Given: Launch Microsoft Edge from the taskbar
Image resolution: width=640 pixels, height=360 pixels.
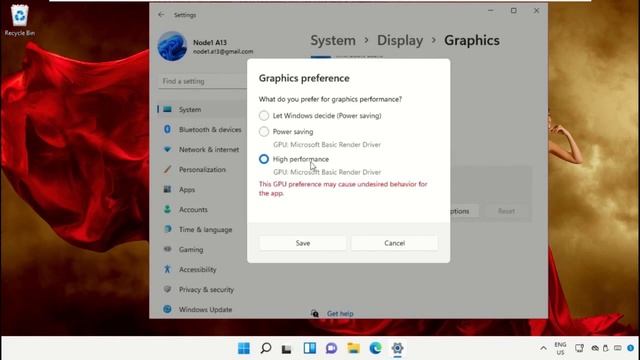Looking at the screenshot, I should coord(375,348).
